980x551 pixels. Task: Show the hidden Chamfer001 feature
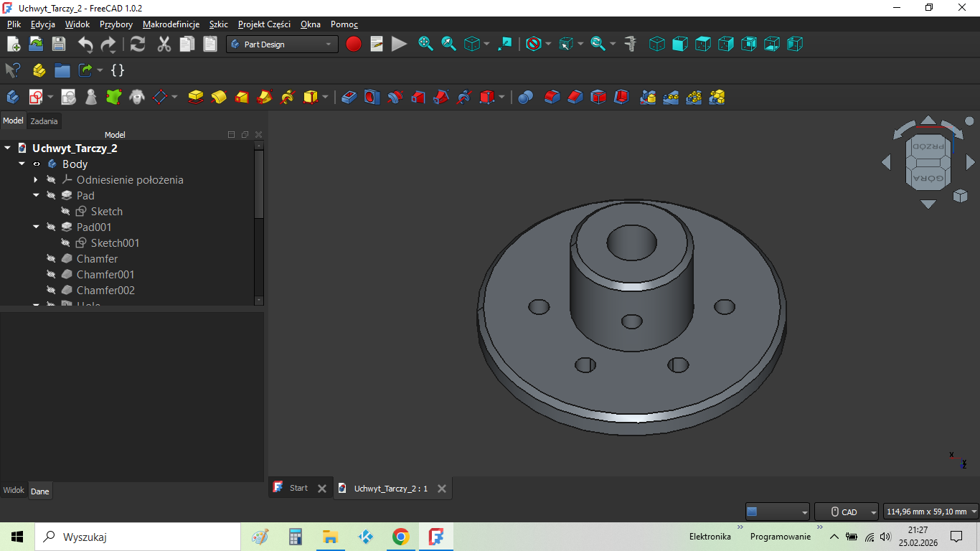[x=51, y=275]
